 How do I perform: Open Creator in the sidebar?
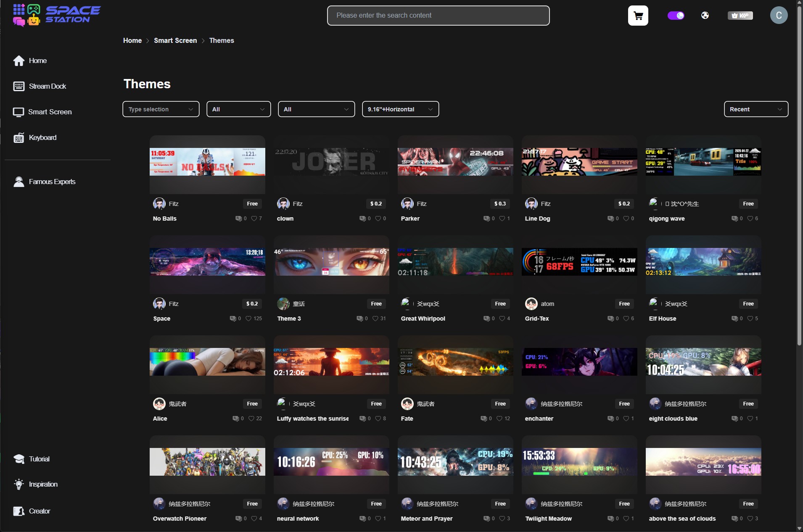(x=40, y=511)
